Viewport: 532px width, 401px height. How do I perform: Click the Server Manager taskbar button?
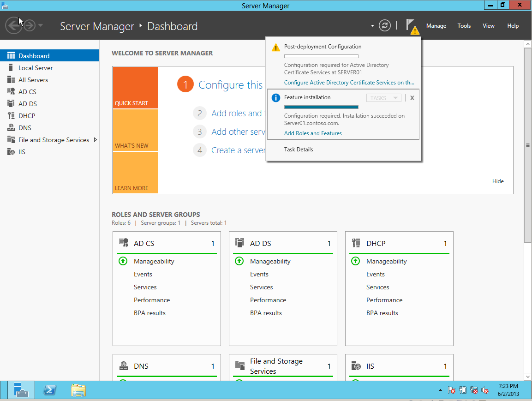(x=21, y=390)
